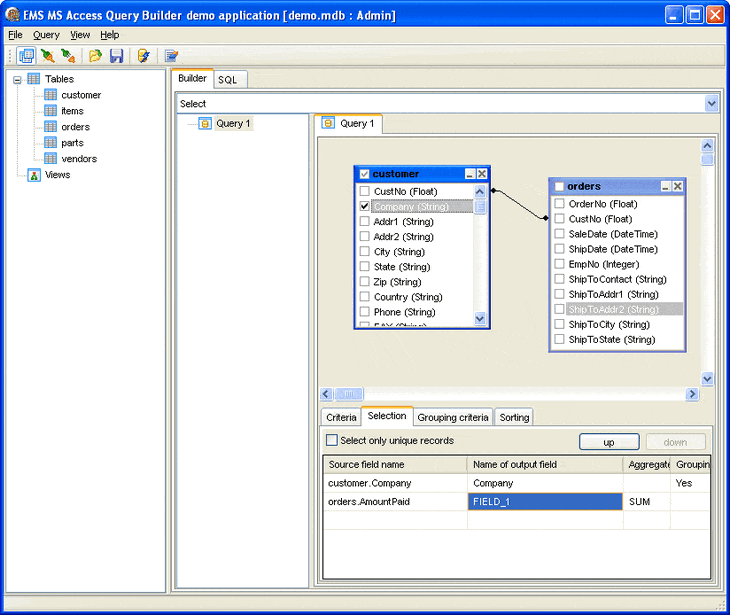Check the CustNo (Float) field in customer
This screenshot has width=730, height=615.
(365, 191)
